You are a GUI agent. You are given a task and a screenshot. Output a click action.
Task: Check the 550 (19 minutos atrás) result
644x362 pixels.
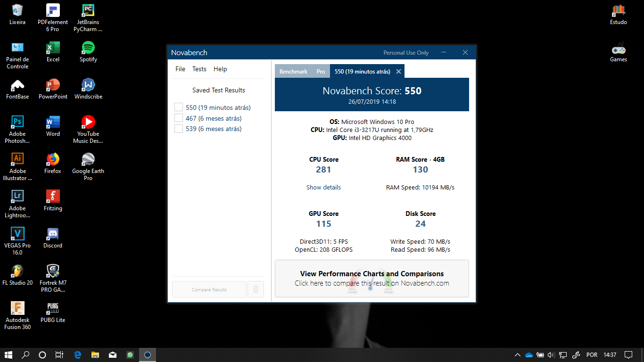[x=179, y=107]
